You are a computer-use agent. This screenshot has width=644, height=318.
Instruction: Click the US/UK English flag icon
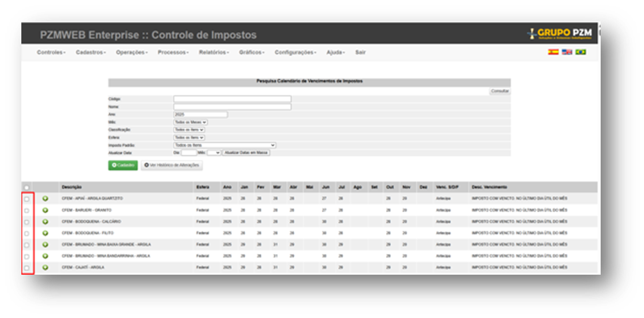567,52
